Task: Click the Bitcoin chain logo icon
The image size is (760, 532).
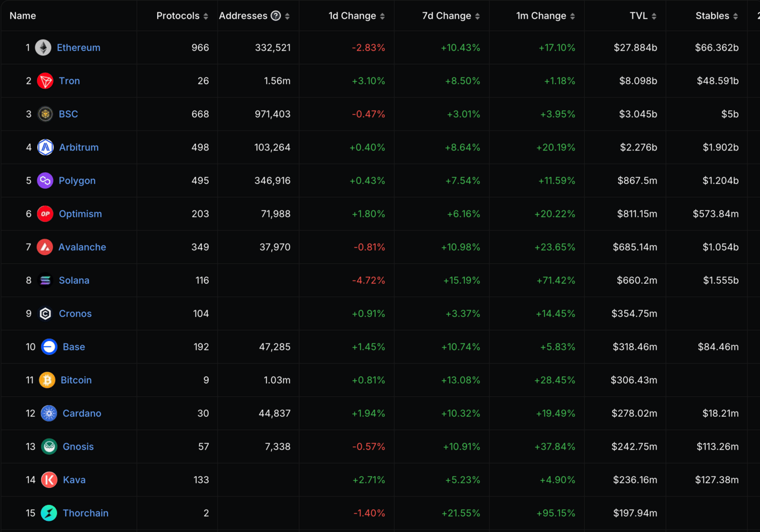Action: click(47, 380)
